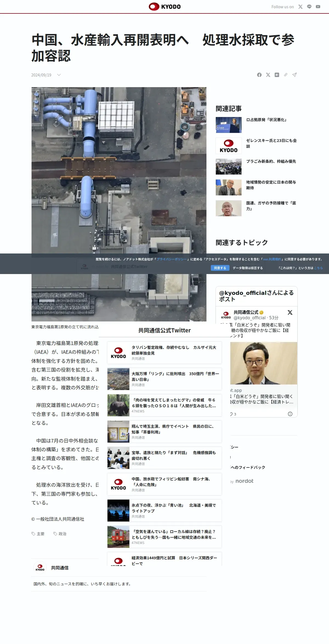Share the article on Hatena Bookmark

(x=277, y=75)
